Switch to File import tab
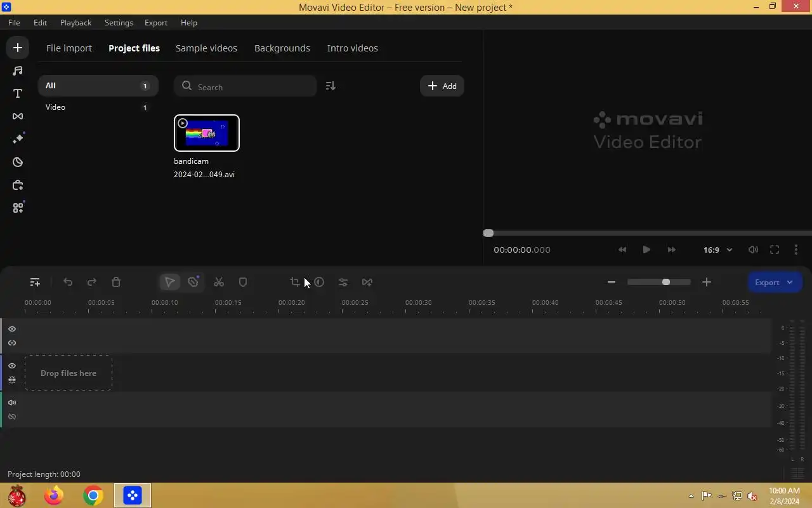Viewport: 812px width, 508px height. [69, 48]
